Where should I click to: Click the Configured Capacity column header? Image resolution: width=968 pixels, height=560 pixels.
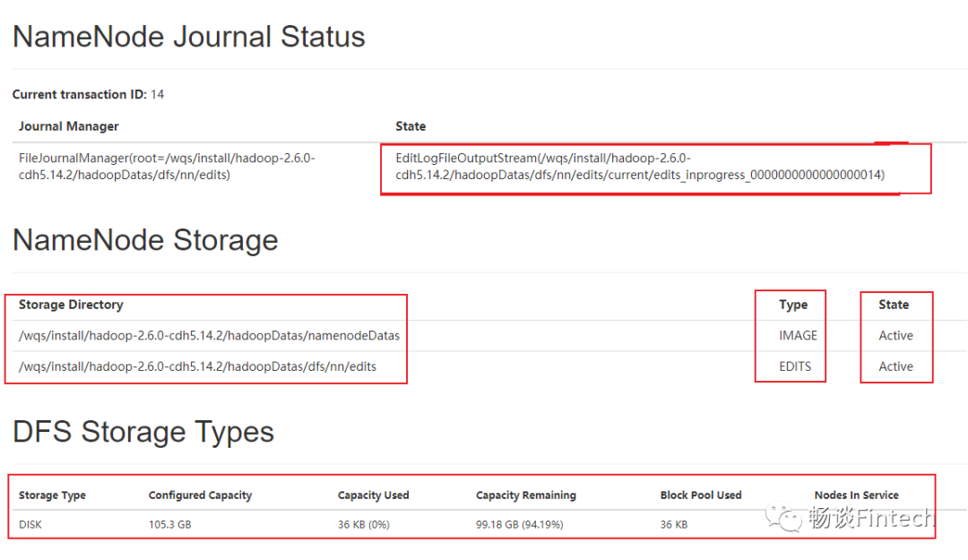coord(200,495)
